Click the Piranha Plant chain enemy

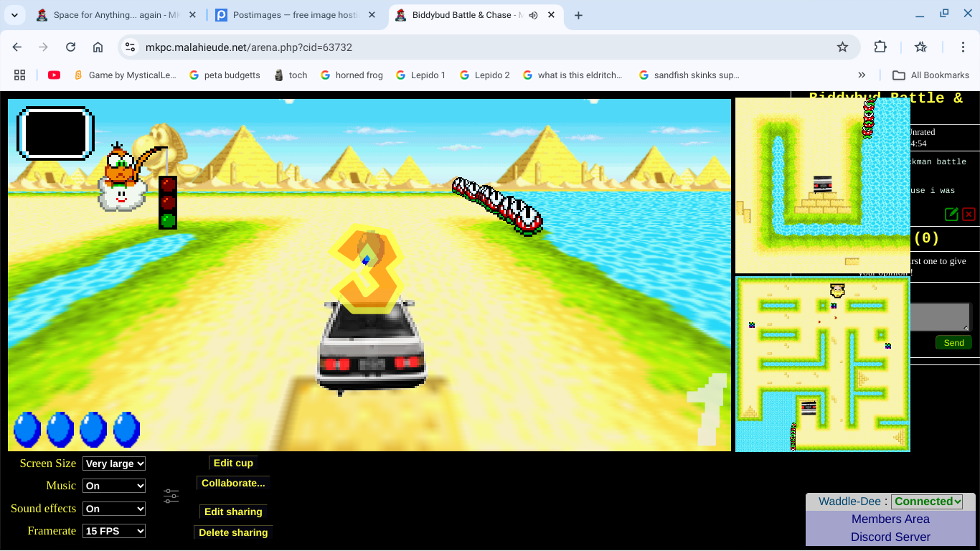pyautogui.click(x=497, y=206)
